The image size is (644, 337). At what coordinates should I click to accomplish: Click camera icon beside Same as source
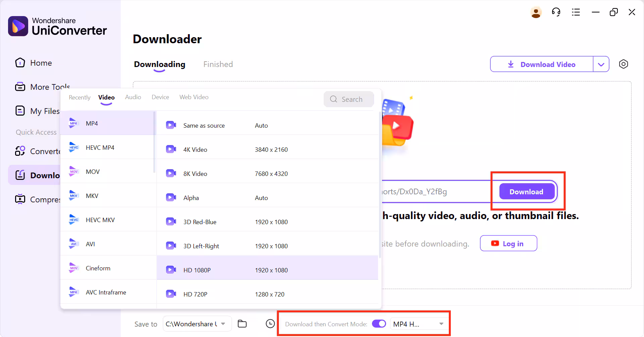point(171,125)
